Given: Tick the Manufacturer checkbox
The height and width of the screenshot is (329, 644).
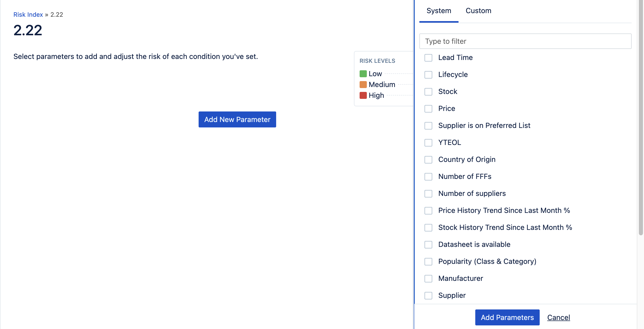Looking at the screenshot, I should click(x=428, y=279).
